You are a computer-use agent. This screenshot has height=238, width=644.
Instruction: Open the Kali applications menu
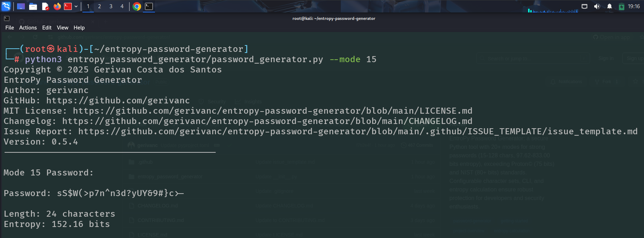click(6, 6)
